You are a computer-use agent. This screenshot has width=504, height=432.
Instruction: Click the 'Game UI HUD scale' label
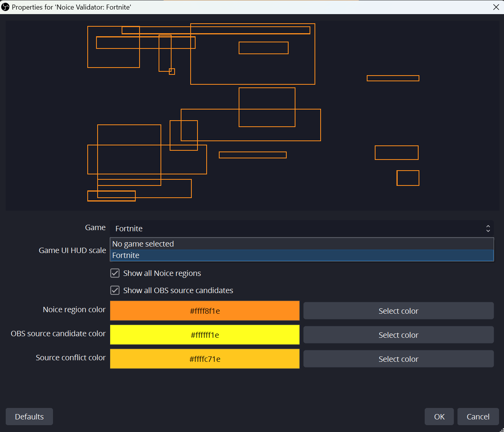72,250
